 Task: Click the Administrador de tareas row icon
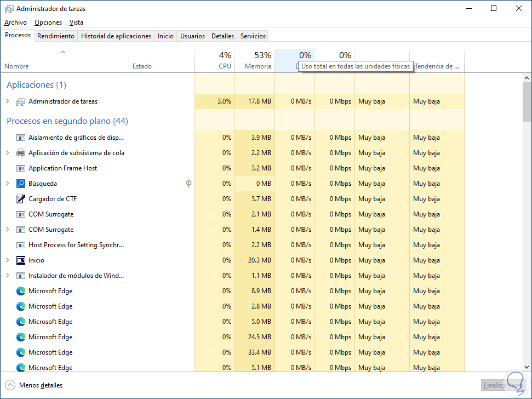pos(21,101)
